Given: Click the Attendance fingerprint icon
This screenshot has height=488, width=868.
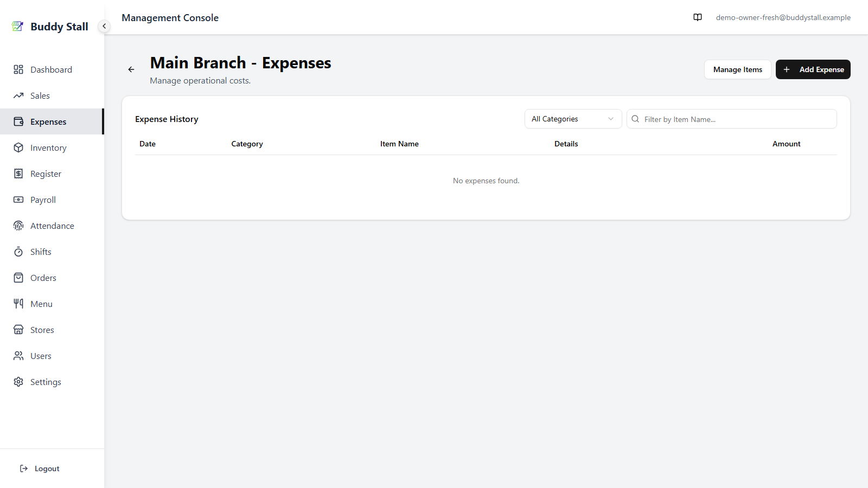Looking at the screenshot, I should point(18,226).
